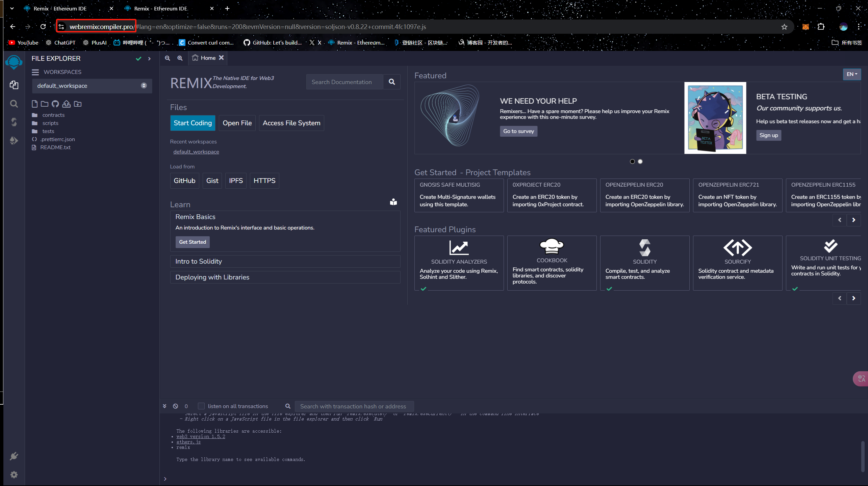Open the default_workspace dropdown selector

pyautogui.click(x=92, y=86)
